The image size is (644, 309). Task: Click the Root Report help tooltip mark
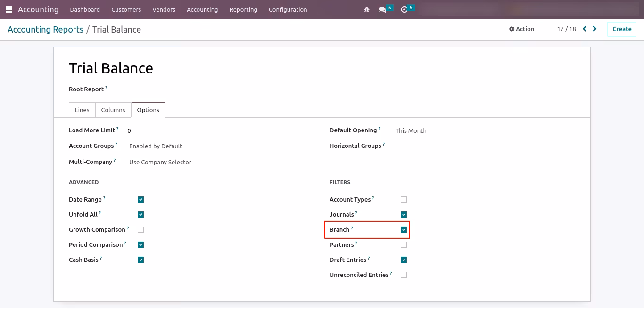(x=106, y=88)
